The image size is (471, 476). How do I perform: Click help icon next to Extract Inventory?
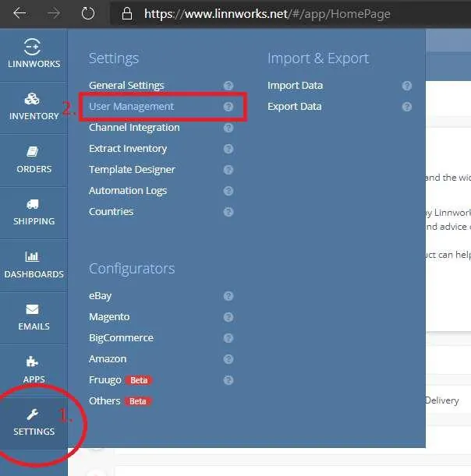228,149
